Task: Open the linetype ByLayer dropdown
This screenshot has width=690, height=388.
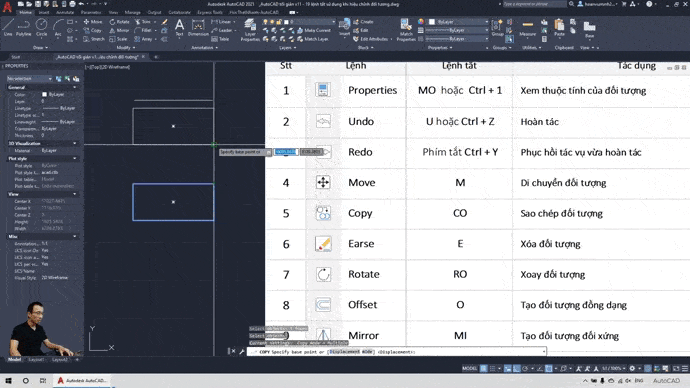Action: 457,39
